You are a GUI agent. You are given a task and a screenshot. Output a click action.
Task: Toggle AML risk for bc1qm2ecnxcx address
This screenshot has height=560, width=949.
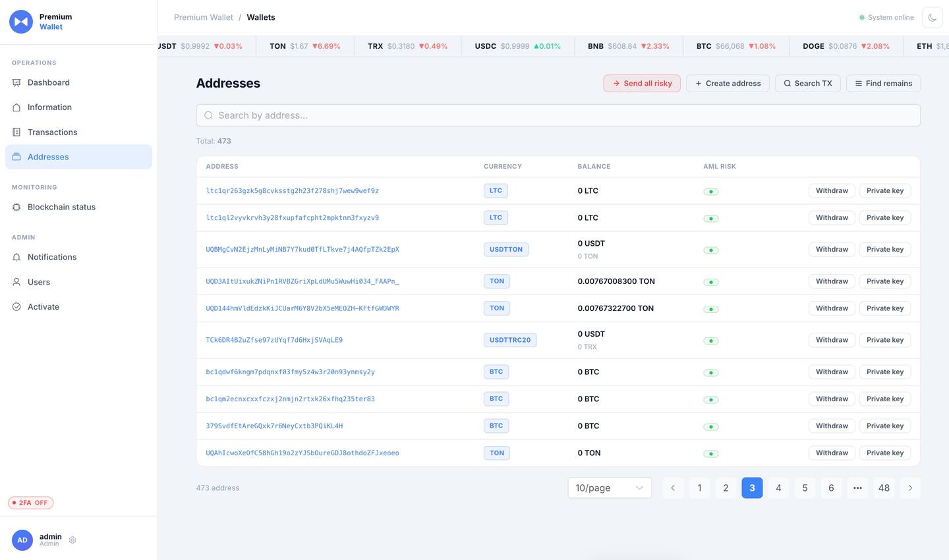711,400
